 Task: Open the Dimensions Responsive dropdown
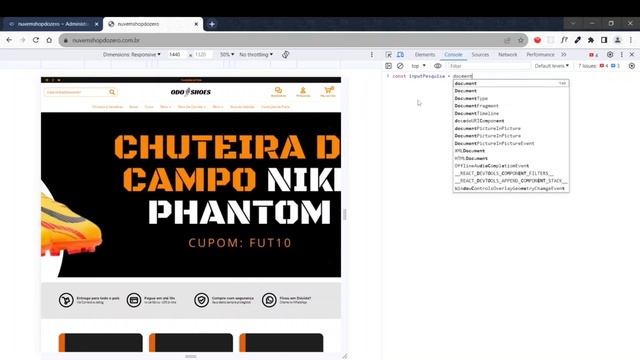[x=131, y=54]
